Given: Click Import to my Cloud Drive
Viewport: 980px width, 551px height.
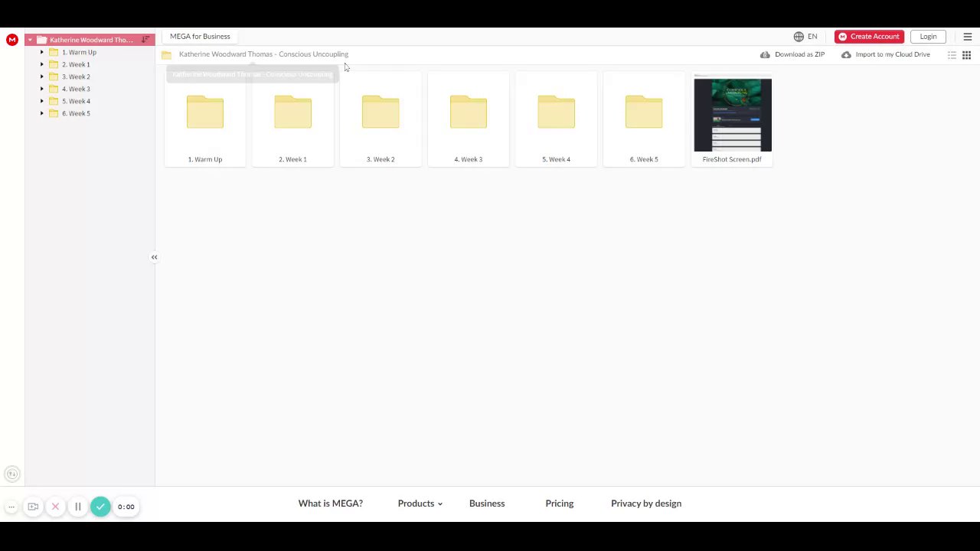Looking at the screenshot, I should pyautogui.click(x=893, y=54).
